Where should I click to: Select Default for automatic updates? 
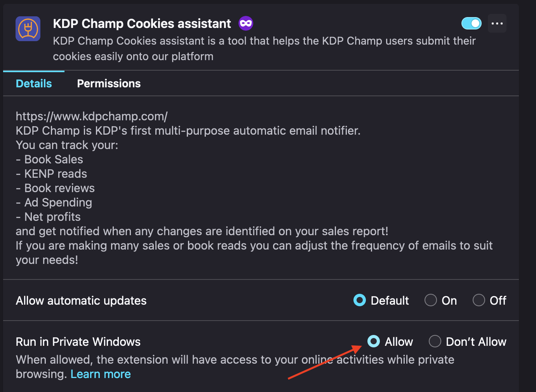[381, 300]
